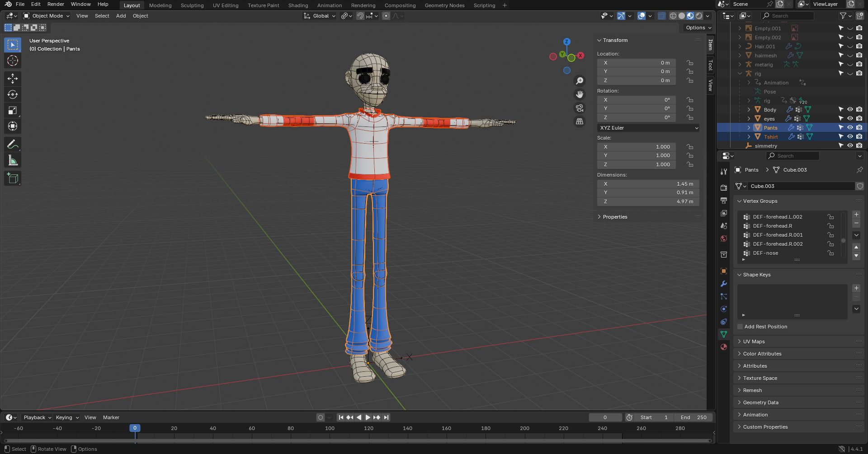Hide the Pants object in viewport
The width and height of the screenshot is (868, 454).
[x=850, y=127]
